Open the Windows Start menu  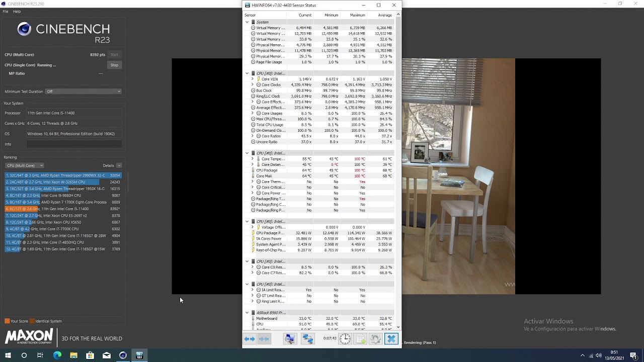tap(8, 355)
